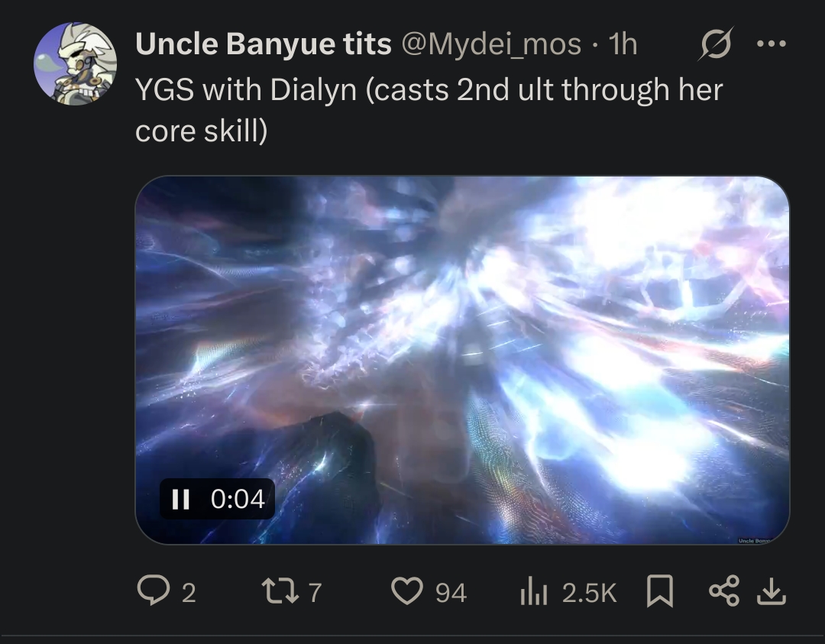Pause the playing video
The height and width of the screenshot is (644, 825).
tap(181, 499)
